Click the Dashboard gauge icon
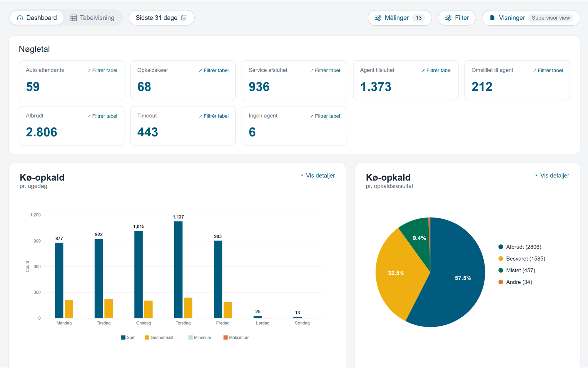Image resolution: width=588 pixels, height=368 pixels. pyautogui.click(x=20, y=18)
